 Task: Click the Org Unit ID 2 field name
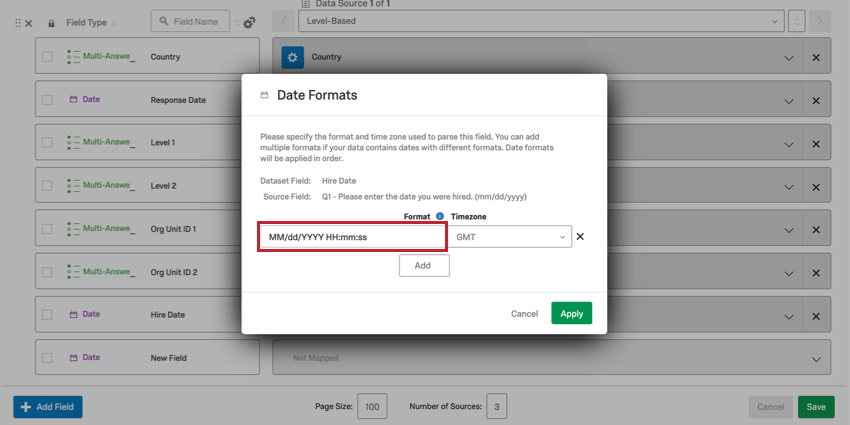pos(173,272)
